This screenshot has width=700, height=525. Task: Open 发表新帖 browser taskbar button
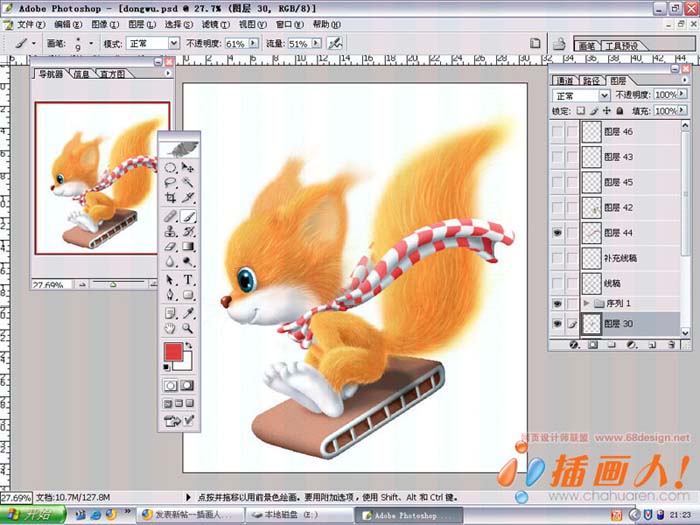(190, 515)
